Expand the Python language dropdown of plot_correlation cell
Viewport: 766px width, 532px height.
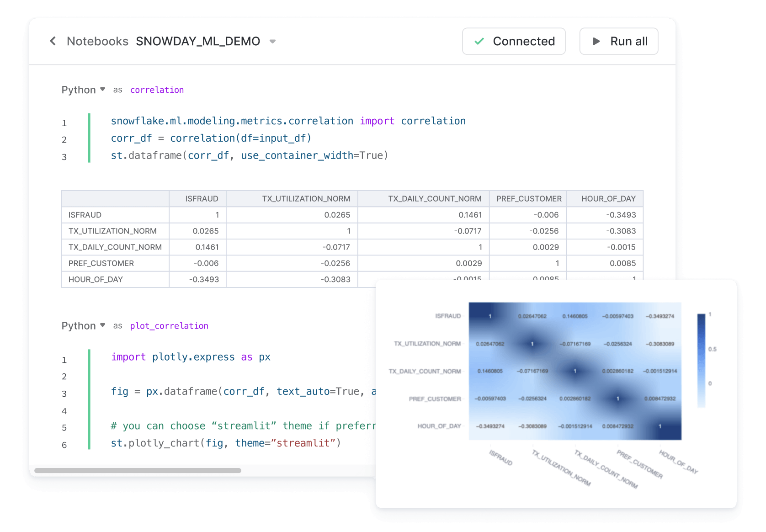pos(84,325)
